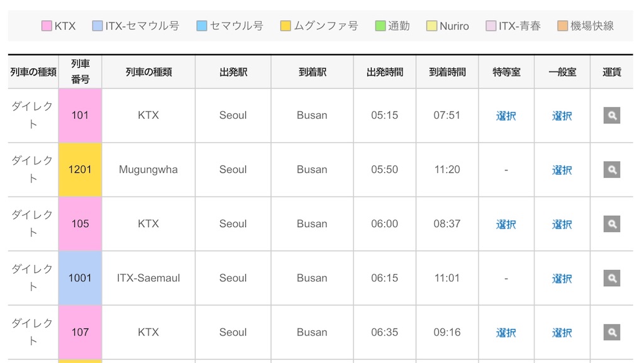Image resolution: width=644 pixels, height=363 pixels.
Task: Select 一般室 for KTX train 107
Action: [562, 333]
